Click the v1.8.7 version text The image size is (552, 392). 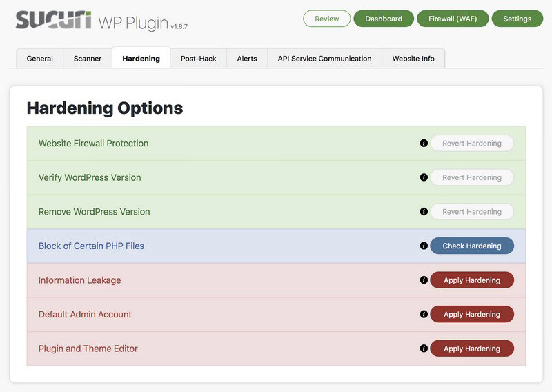(179, 26)
